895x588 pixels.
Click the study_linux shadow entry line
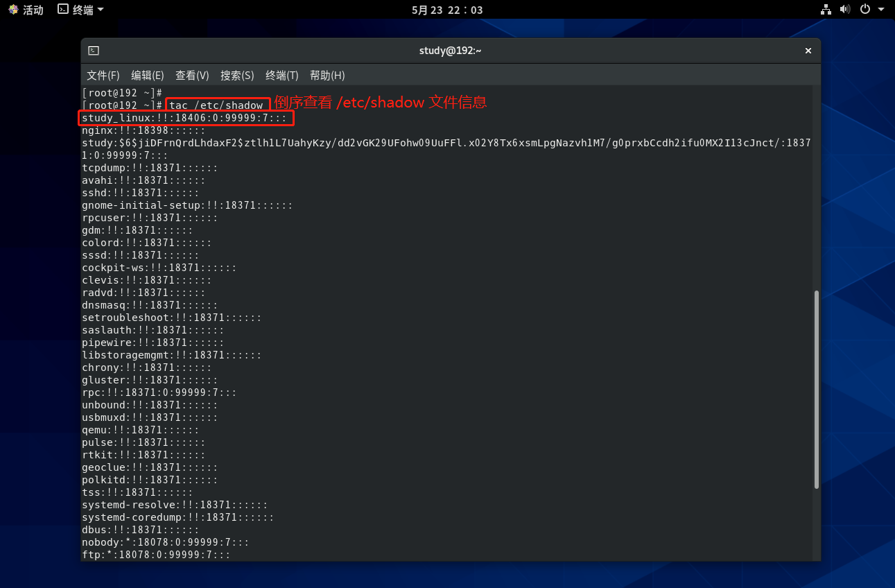(184, 118)
